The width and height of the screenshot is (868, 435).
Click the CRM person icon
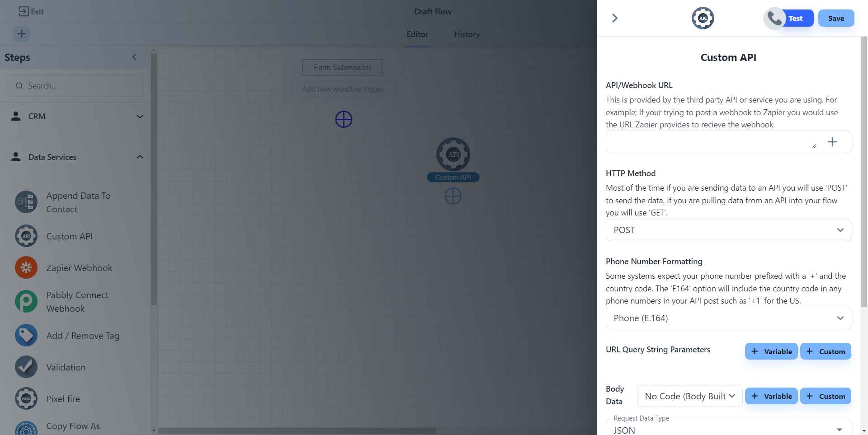pyautogui.click(x=16, y=116)
